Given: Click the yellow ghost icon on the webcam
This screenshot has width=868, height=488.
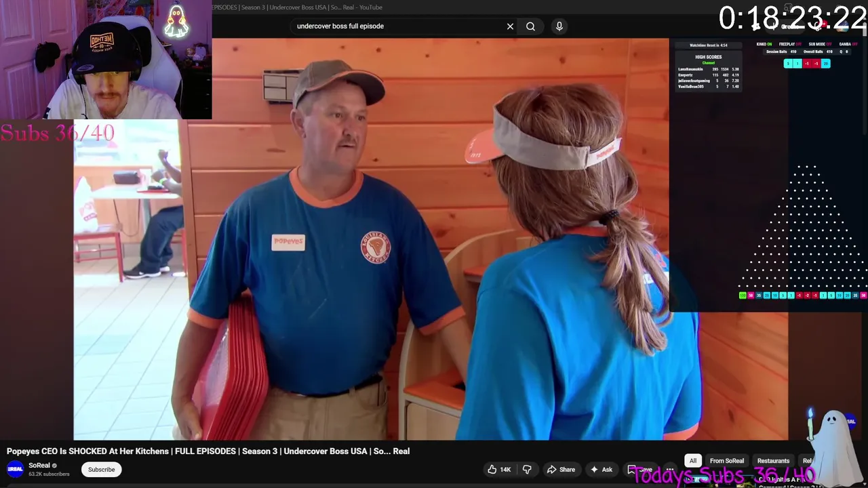Looking at the screenshot, I should click(x=176, y=22).
